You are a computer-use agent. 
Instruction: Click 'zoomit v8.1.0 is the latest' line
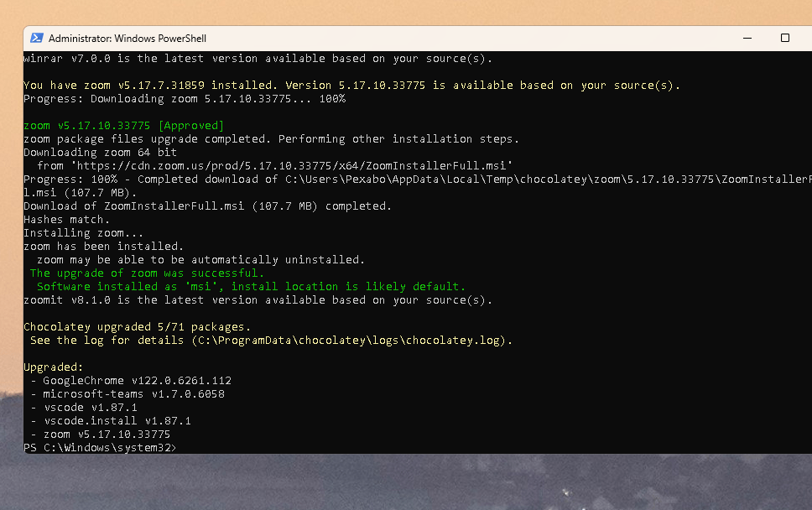(x=258, y=299)
